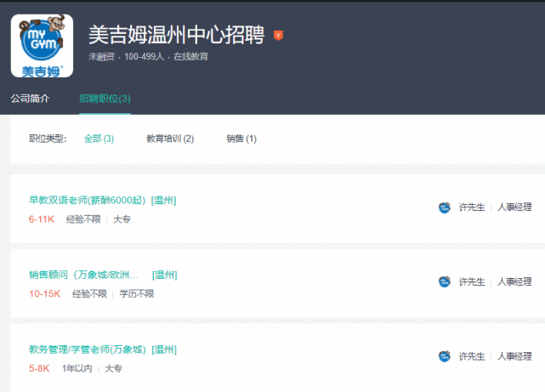The height and width of the screenshot is (392, 545).
Task: Click 人事经理 in 教务管理 row
Action: tap(514, 356)
